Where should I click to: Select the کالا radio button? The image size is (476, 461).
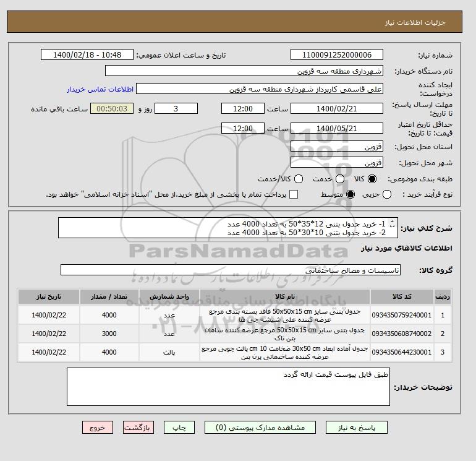pyautogui.click(x=372, y=179)
